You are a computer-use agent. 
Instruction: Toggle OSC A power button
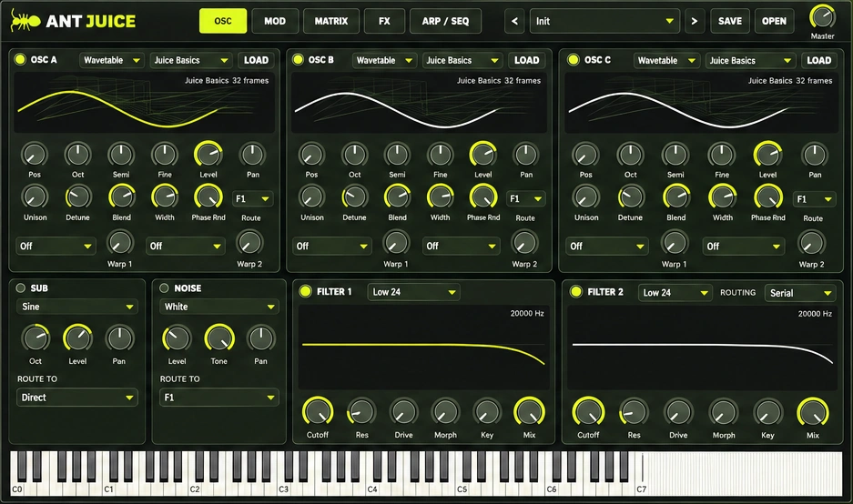pos(20,59)
